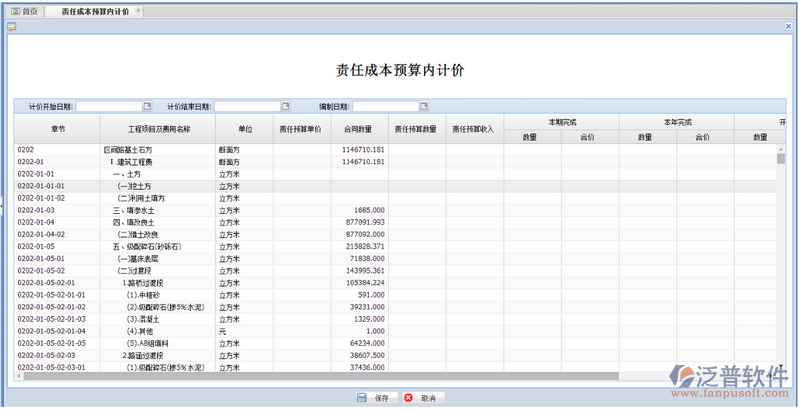This screenshot has width=799, height=409.
Task: Click the red cancel icon
Action: tap(409, 398)
